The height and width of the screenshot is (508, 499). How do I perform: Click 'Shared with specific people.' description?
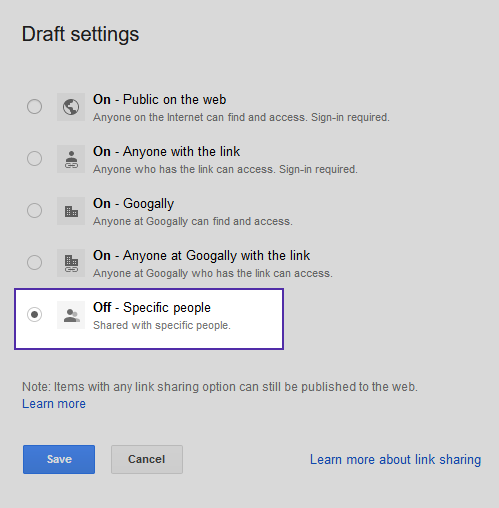click(x=162, y=325)
